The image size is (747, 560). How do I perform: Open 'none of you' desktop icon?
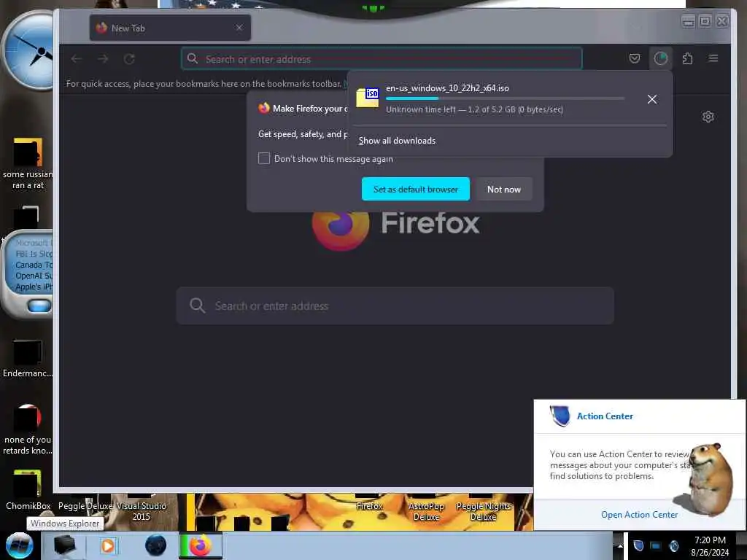[x=28, y=429]
